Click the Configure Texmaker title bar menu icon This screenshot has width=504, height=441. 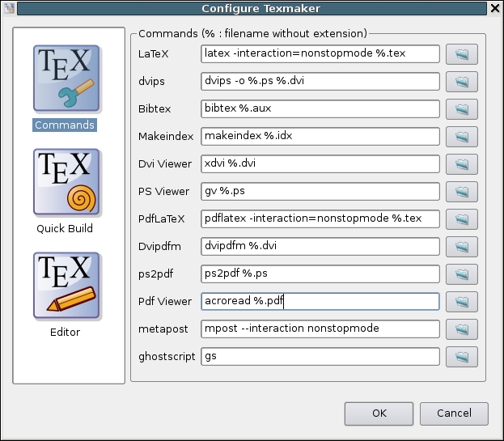(9, 8)
